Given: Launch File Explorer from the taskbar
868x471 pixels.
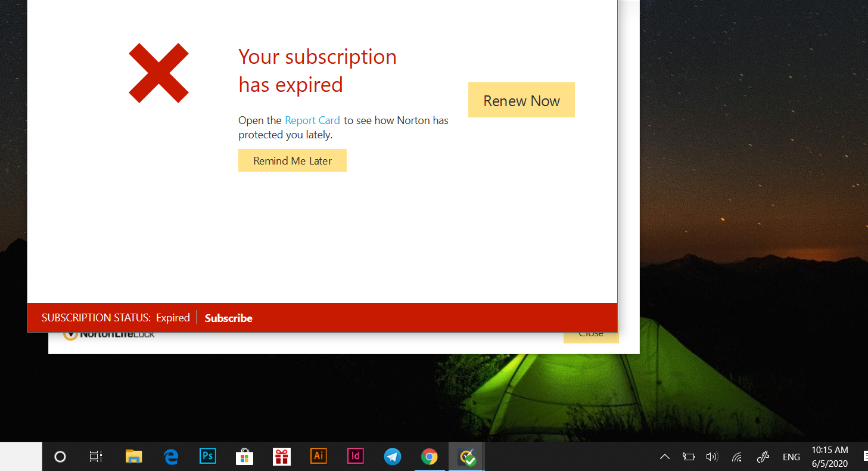Looking at the screenshot, I should tap(134, 457).
